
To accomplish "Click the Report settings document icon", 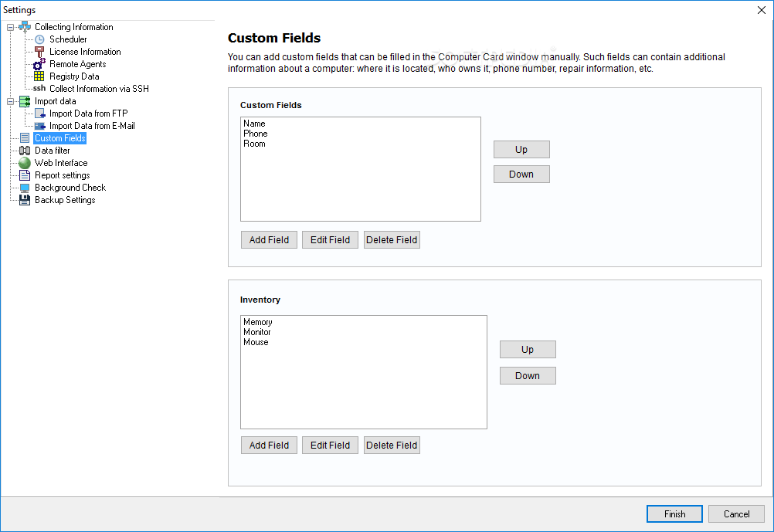I will (x=25, y=175).
